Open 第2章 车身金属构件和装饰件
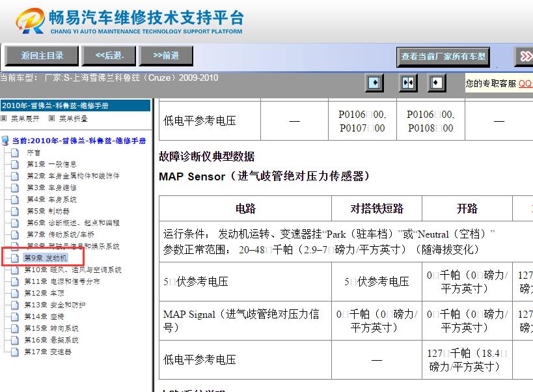The width and height of the screenshot is (533, 392). click(73, 176)
